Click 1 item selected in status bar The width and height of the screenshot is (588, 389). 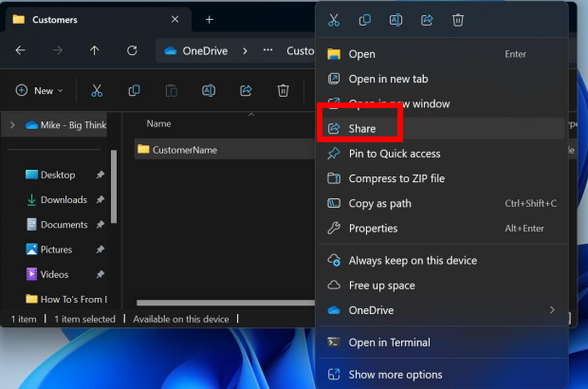tap(84, 319)
